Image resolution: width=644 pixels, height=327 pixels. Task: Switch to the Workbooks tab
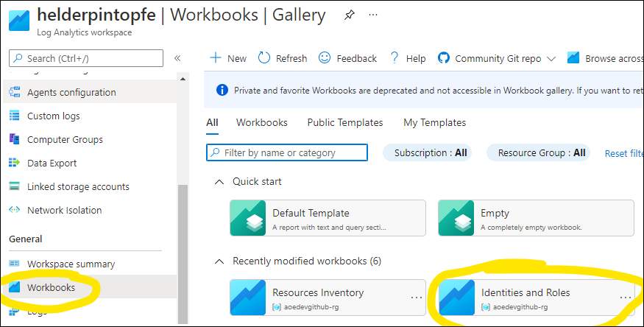pyautogui.click(x=261, y=122)
